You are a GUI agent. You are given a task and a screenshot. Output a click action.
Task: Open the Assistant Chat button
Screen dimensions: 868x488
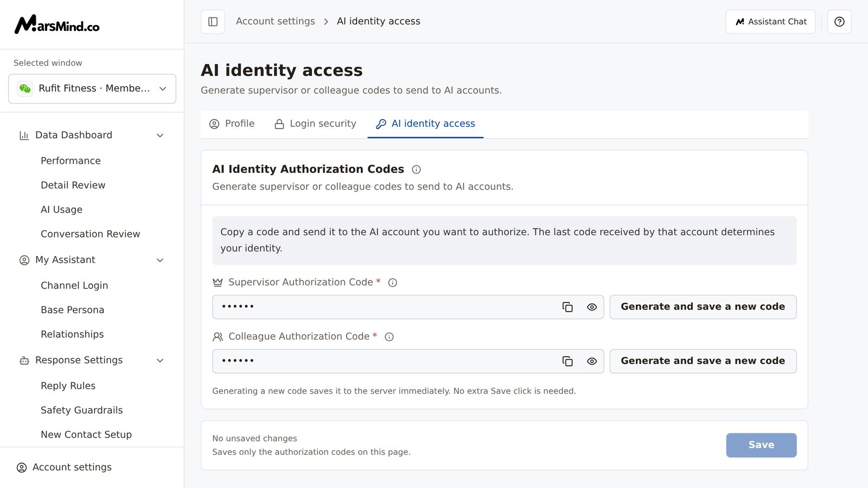pyautogui.click(x=770, y=22)
